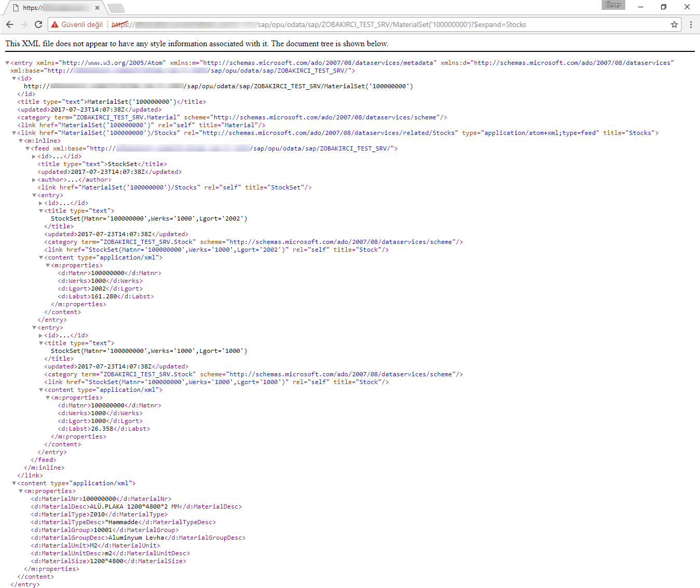Click the closing </link> tag
700x588 pixels.
[x=30, y=475]
